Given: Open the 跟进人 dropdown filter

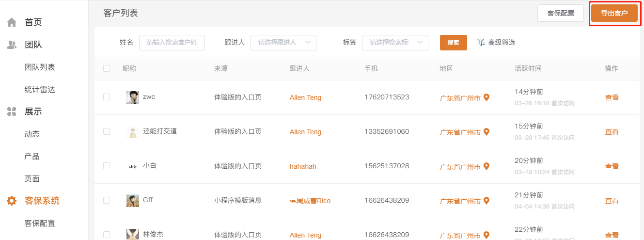Looking at the screenshot, I should (283, 43).
